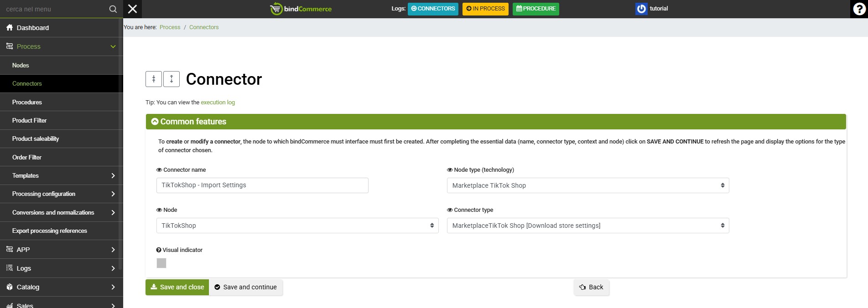Click the search magnifier icon in menu
The height and width of the screenshot is (308, 868).
(x=113, y=9)
